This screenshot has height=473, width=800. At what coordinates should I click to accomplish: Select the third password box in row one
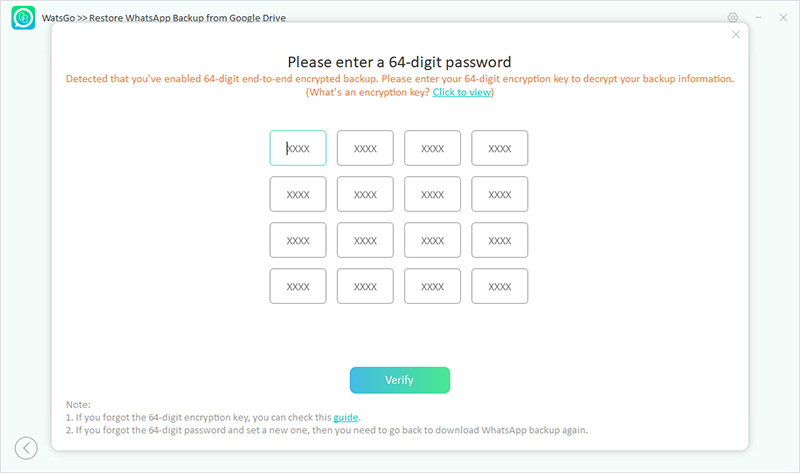pyautogui.click(x=432, y=148)
